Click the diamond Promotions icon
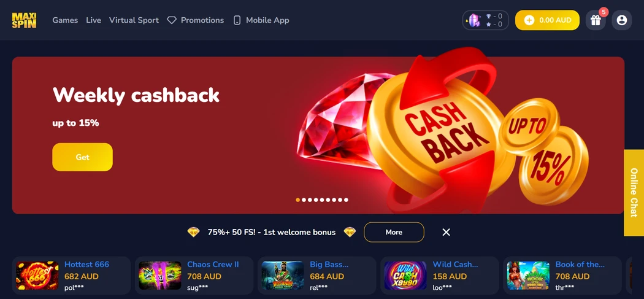The image size is (644, 299). coord(172,20)
